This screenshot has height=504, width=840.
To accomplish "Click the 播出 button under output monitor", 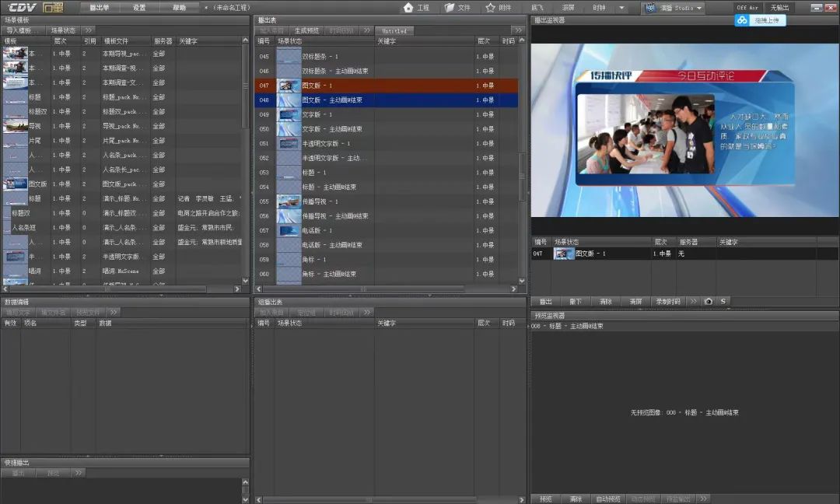I will pyautogui.click(x=545, y=301).
